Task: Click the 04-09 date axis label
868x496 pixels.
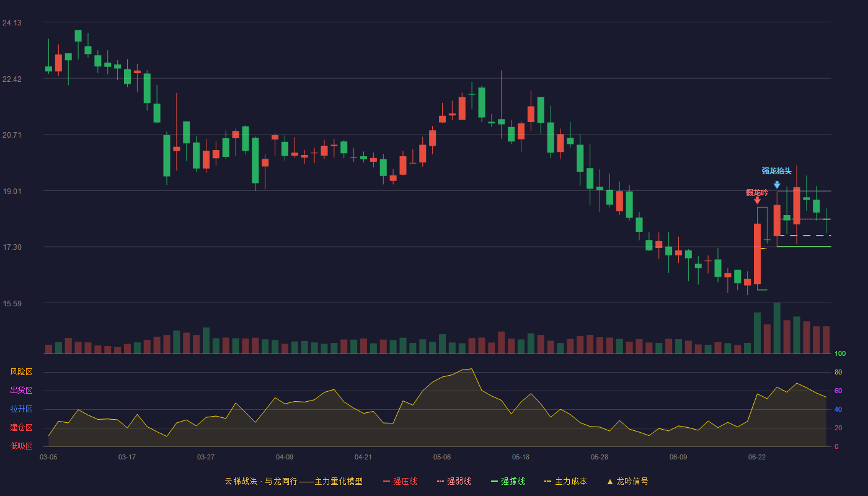Action: [x=285, y=457]
